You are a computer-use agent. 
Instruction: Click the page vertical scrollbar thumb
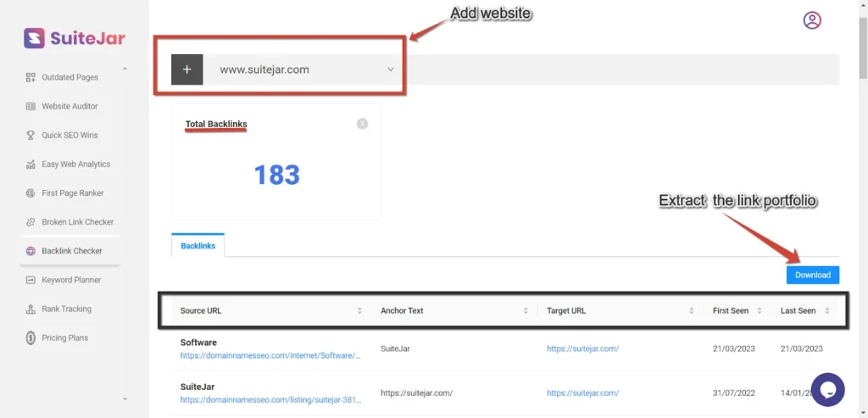tap(863, 48)
